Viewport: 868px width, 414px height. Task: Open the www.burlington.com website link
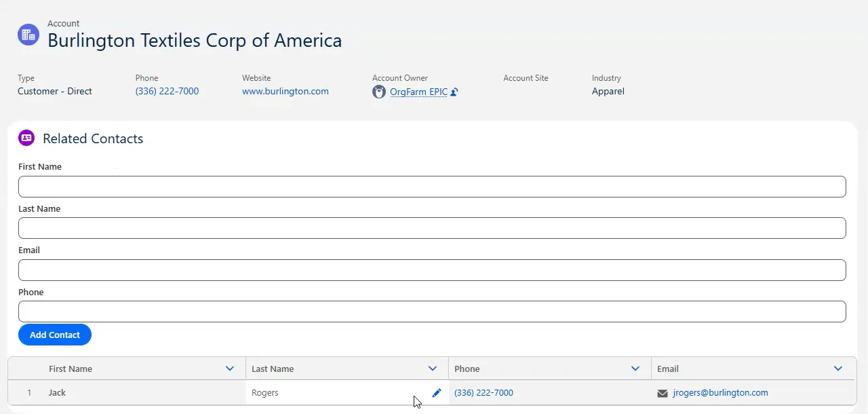285,91
